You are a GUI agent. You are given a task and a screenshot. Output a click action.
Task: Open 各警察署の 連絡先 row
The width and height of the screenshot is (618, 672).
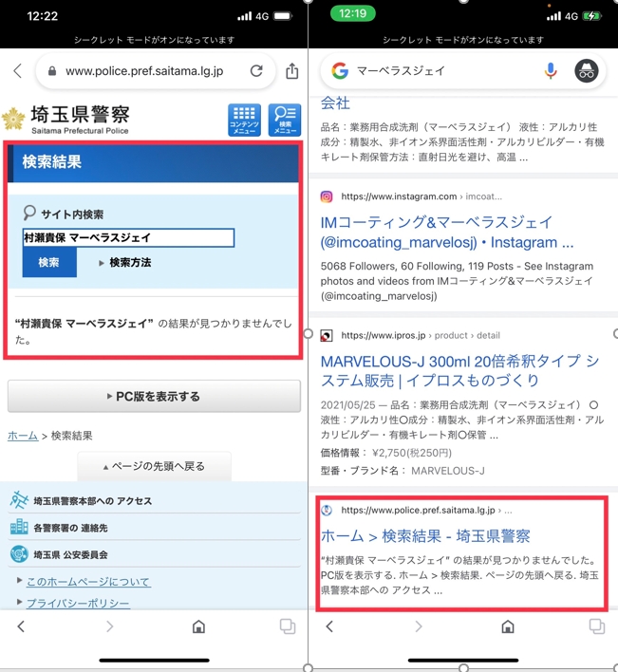tap(155, 528)
